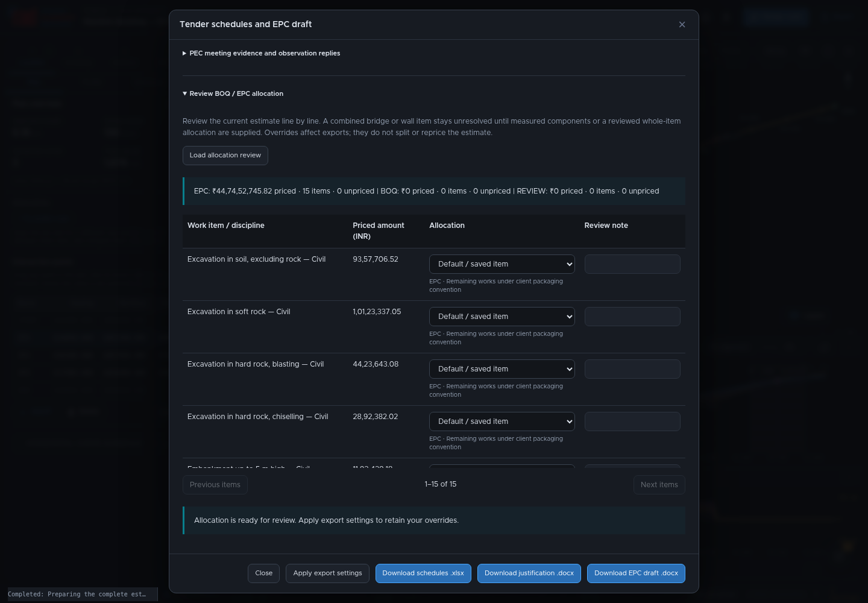This screenshot has height=603, width=868.
Task: Download EPC draft .docx file
Action: click(x=636, y=573)
